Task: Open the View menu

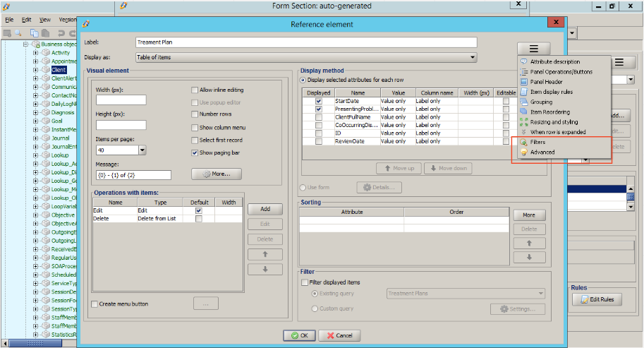Action: click(44, 20)
